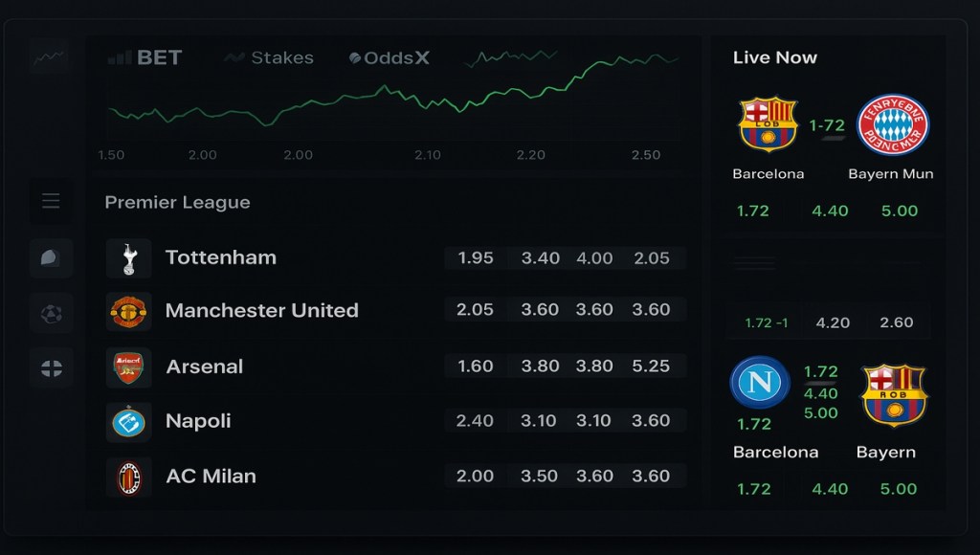Screen dimensions: 980x555
Task: Open the chat bubble icon in the sidebar
Action: pyautogui.click(x=50, y=257)
